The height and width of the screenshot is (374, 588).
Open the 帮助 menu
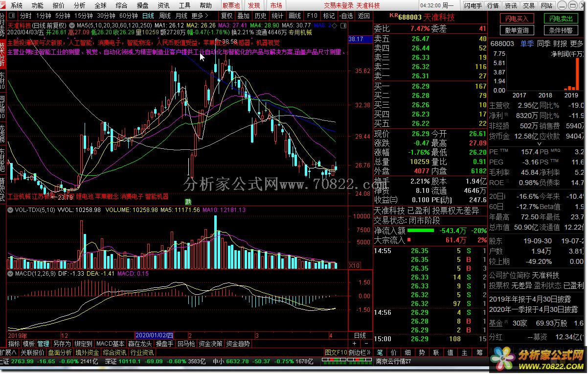[206, 5]
